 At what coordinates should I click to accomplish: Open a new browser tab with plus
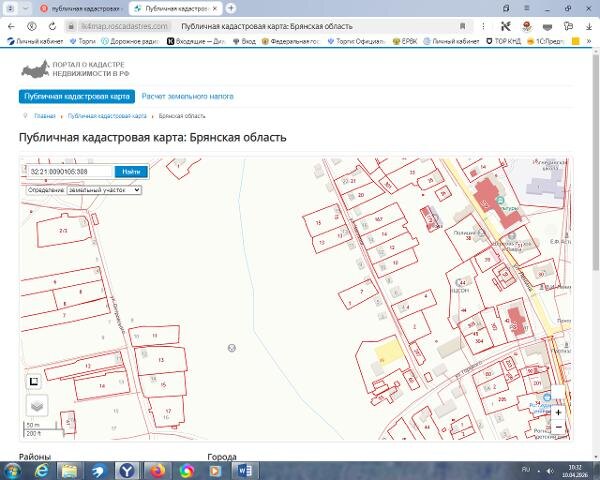point(231,8)
